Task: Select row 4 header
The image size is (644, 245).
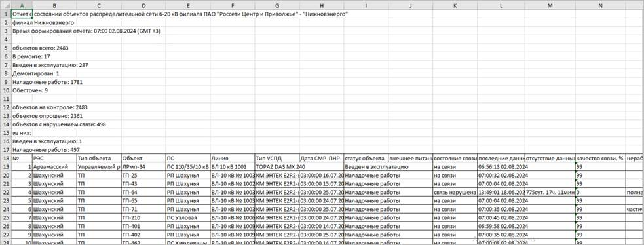Action: tap(5, 39)
